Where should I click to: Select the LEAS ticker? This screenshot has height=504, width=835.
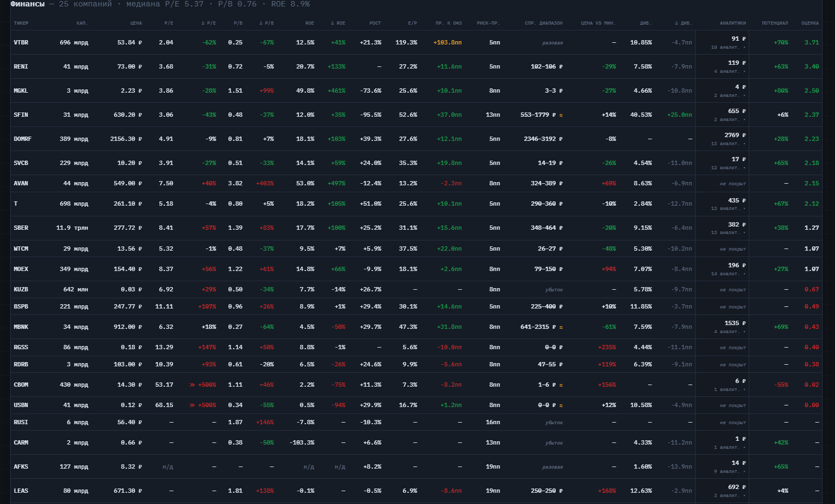click(x=21, y=491)
